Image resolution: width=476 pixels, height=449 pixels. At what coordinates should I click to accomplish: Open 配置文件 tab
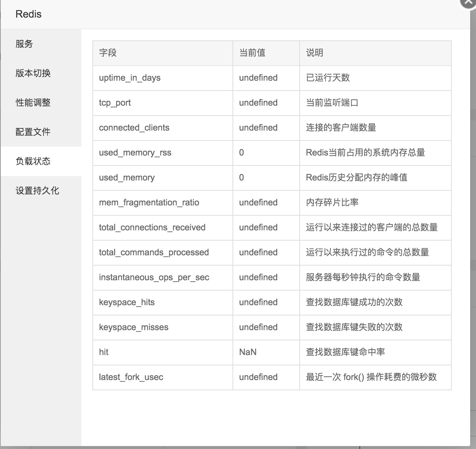[41, 132]
